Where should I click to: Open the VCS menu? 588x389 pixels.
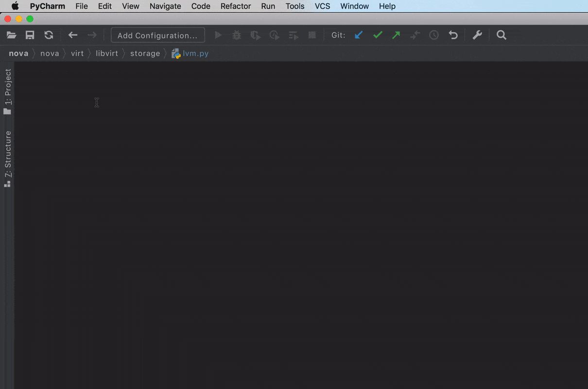323,6
